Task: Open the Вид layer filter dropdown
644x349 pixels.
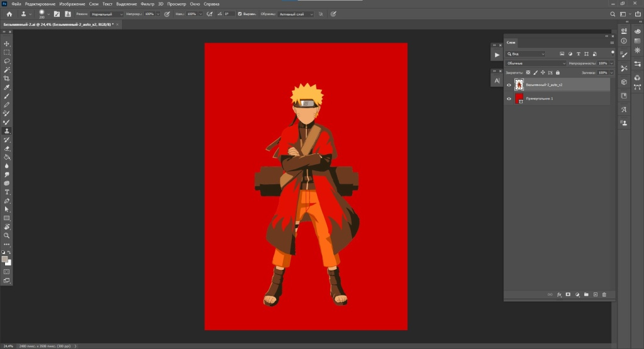Action: tap(526, 54)
